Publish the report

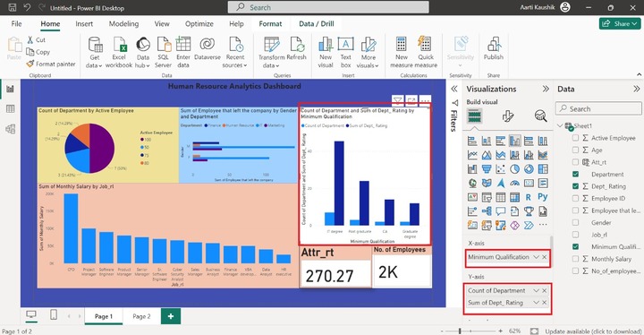click(x=493, y=48)
